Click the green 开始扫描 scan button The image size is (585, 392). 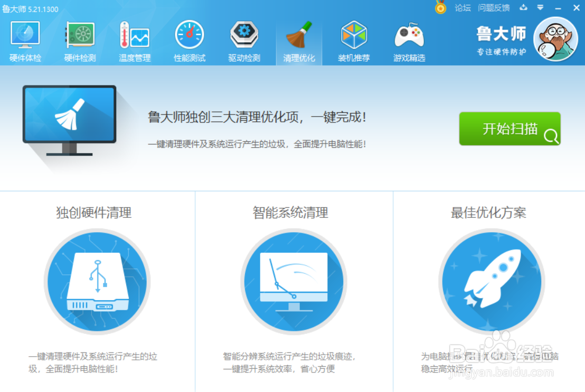509,129
